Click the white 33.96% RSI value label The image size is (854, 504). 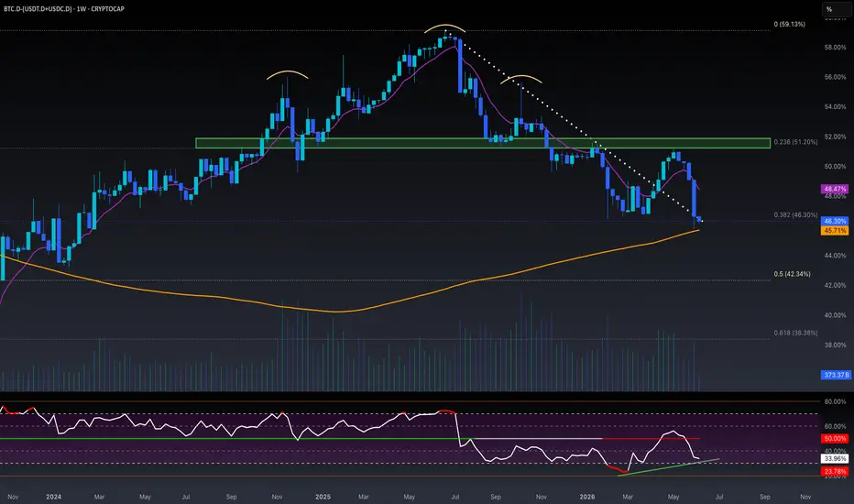[835, 459]
